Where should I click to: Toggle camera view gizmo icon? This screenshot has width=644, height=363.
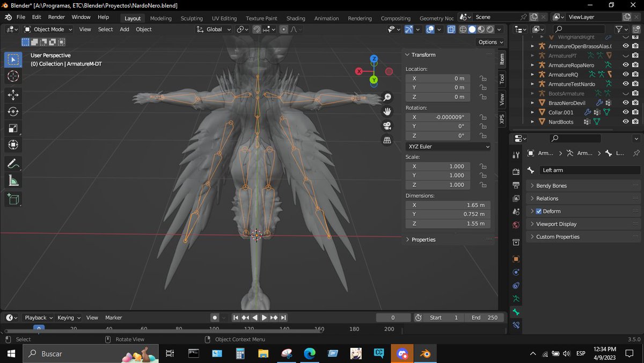(387, 126)
